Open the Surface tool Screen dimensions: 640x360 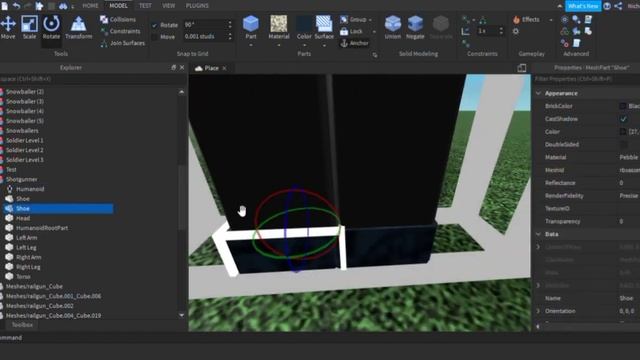click(x=324, y=28)
